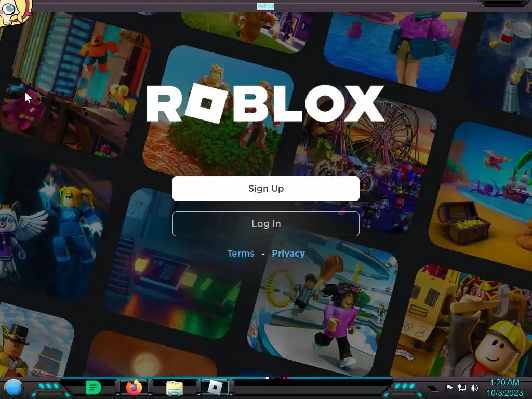Open the Terms link
This screenshot has height=399, width=532.
pyautogui.click(x=241, y=254)
